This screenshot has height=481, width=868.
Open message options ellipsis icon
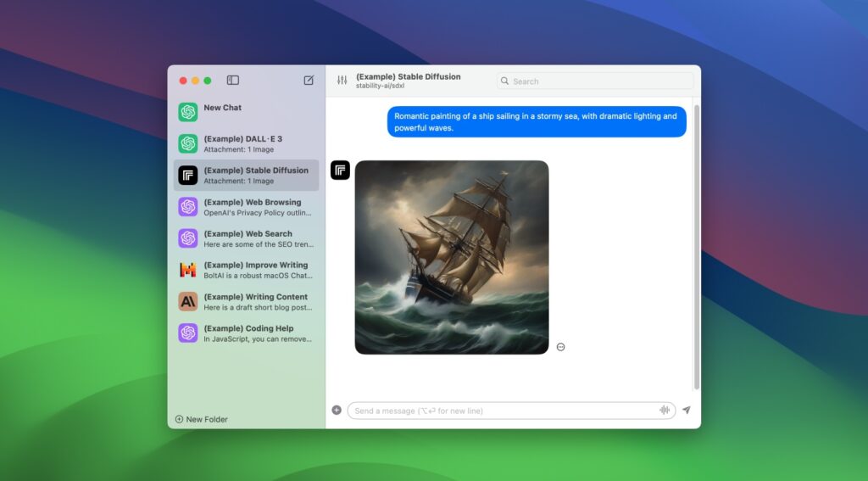(561, 347)
